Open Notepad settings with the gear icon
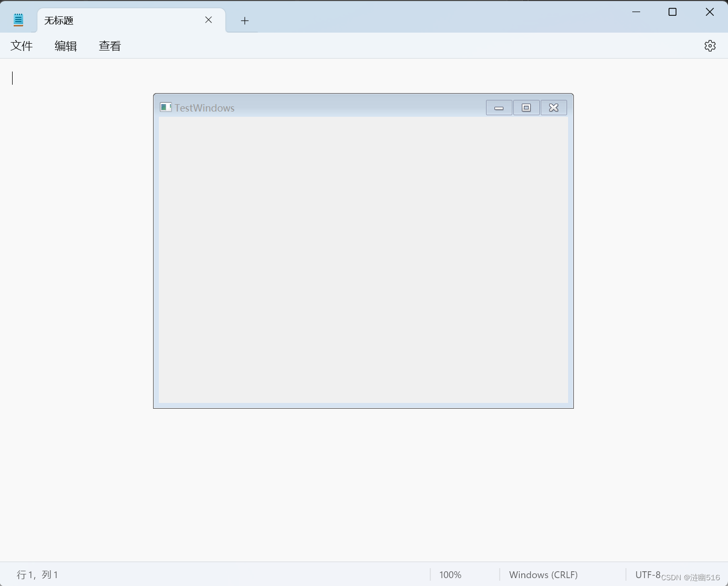 click(710, 46)
